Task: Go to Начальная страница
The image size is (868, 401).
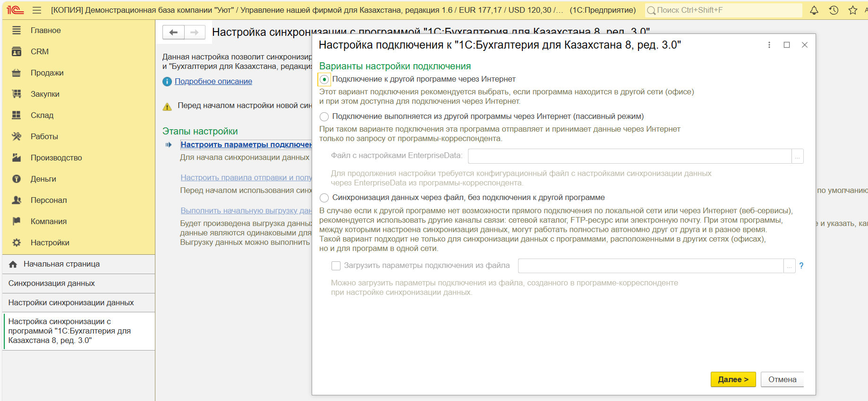Action: point(61,264)
